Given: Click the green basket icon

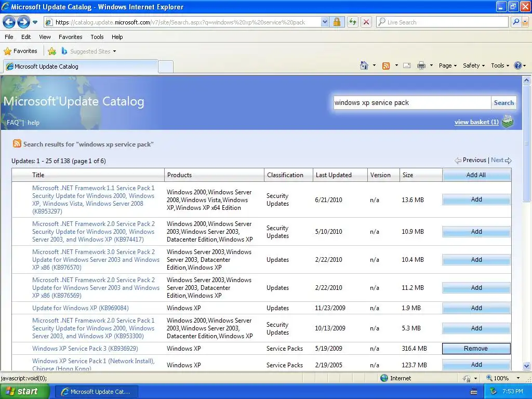Looking at the screenshot, I should (x=508, y=122).
